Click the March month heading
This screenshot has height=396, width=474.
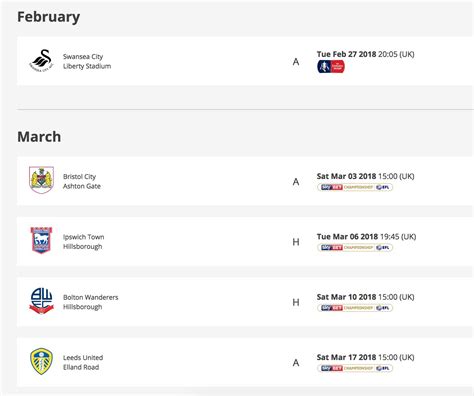coord(39,137)
